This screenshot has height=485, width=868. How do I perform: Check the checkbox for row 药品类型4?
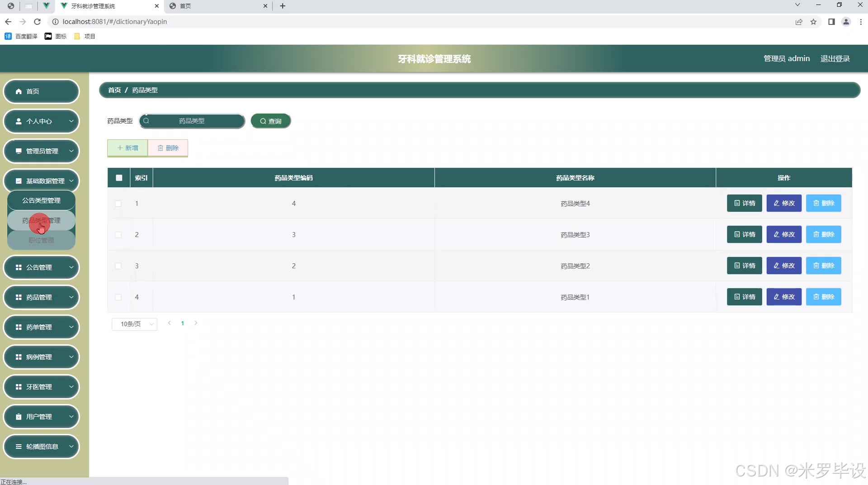click(x=118, y=204)
